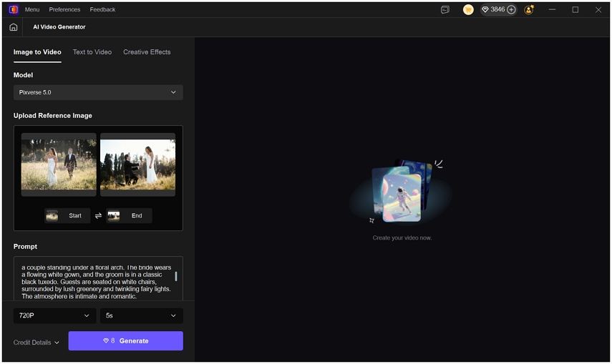Viewport: 612px width, 364px height.
Task: Swap start and end frames icon
Action: [x=98, y=216]
